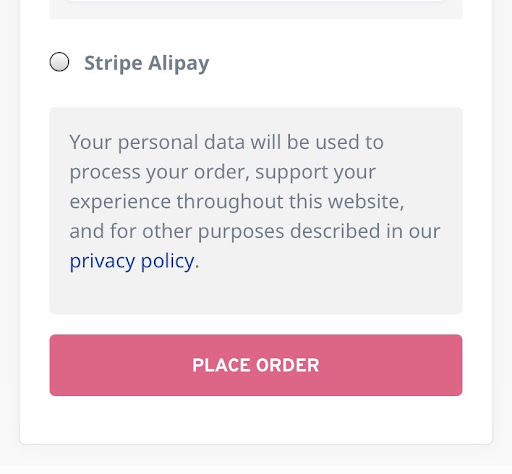Click the gray privacy notice box background
This screenshot has width=512, height=474.
256,293
